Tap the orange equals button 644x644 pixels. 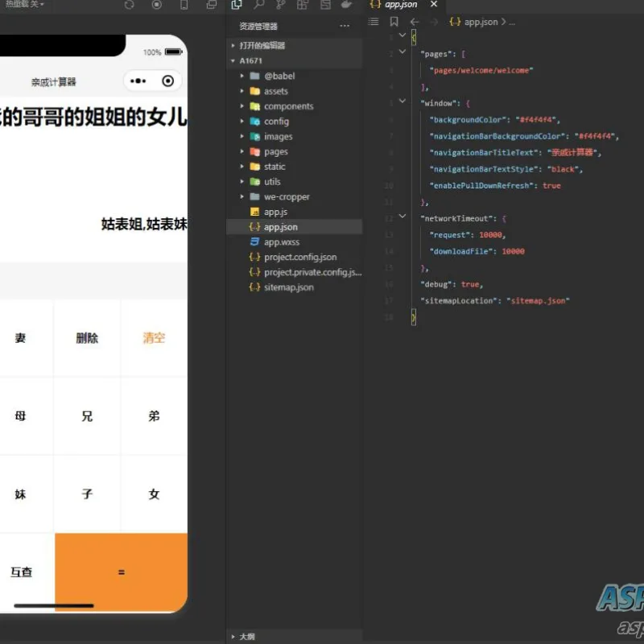pos(122,572)
